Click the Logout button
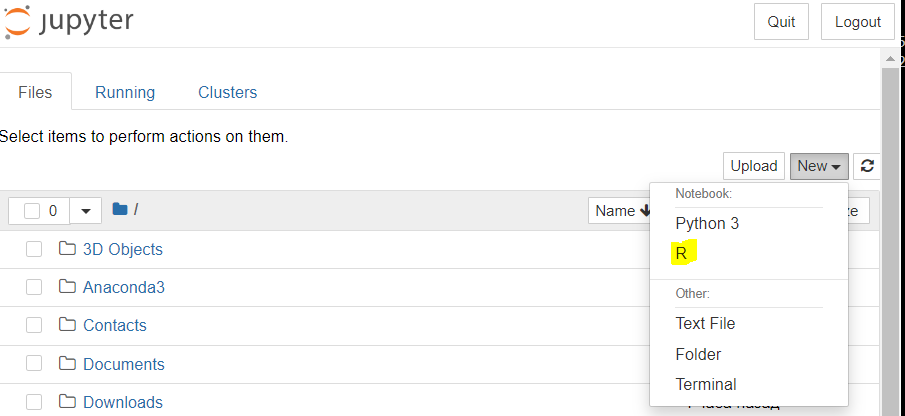905x416 pixels. (858, 22)
